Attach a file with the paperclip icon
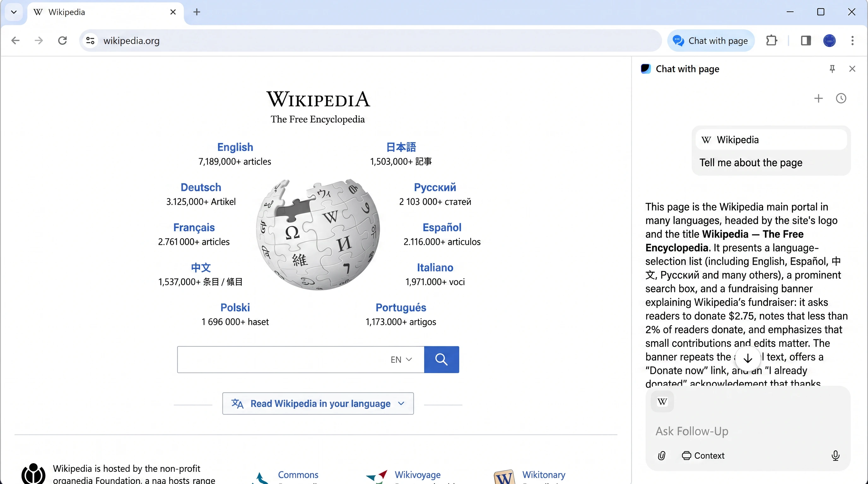Viewport: 868px width, 484px height. tap(661, 456)
